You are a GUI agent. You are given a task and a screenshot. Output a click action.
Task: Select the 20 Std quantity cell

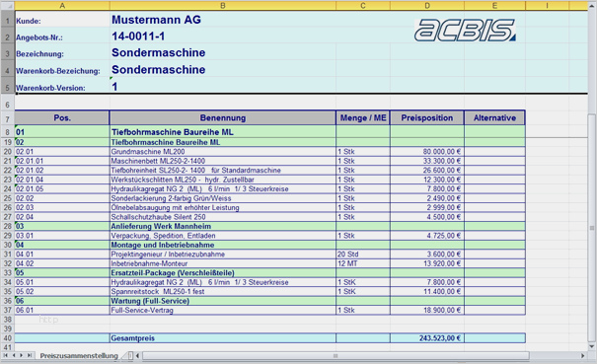pos(363,254)
